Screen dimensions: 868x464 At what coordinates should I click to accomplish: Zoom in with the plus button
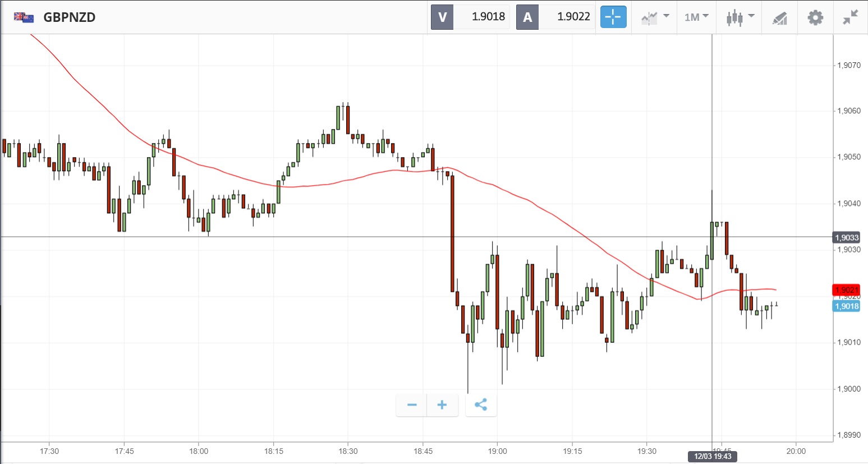tap(442, 405)
